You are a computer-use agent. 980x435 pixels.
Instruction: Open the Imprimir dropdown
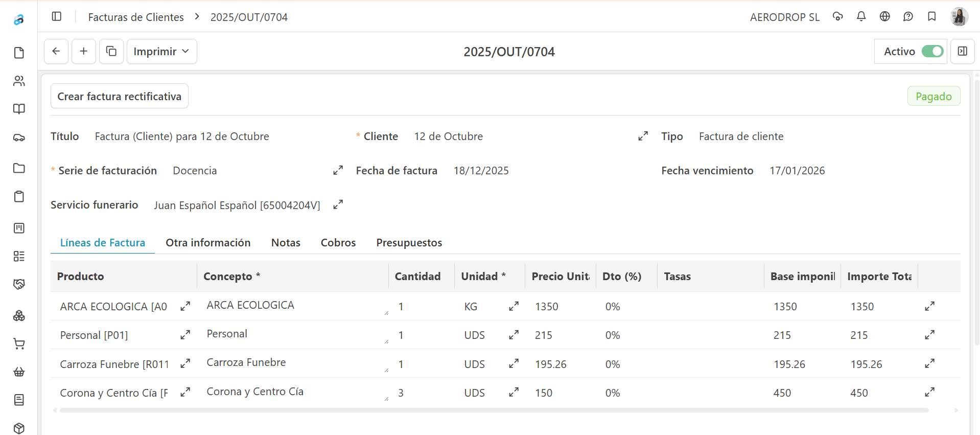pos(161,51)
